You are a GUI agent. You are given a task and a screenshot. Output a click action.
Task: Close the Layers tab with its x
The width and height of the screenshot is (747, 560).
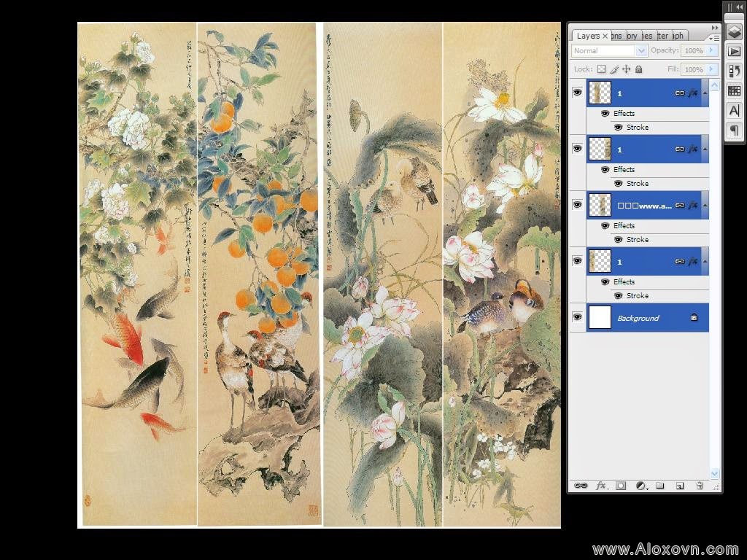(605, 36)
